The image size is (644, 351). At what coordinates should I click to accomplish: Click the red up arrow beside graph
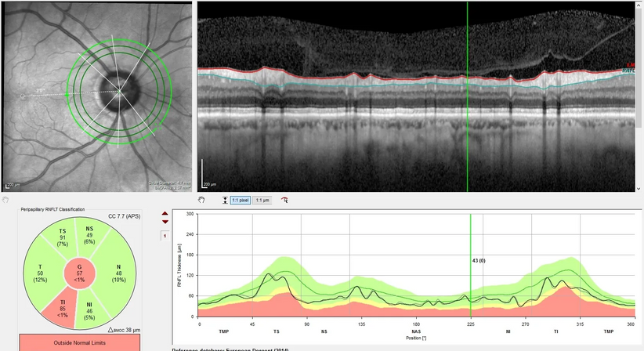click(165, 214)
